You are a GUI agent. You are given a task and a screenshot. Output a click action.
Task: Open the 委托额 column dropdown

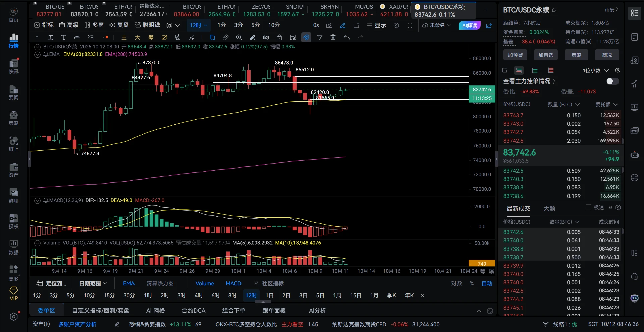click(x=607, y=104)
